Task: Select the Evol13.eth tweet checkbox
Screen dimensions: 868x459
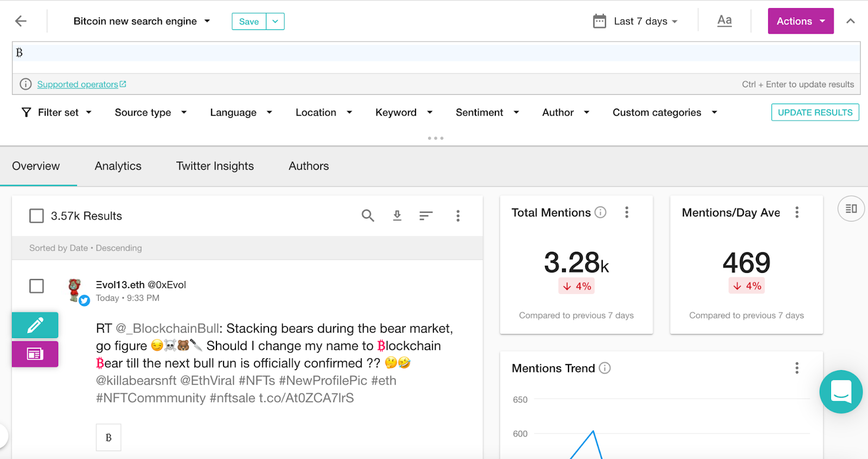Action: click(x=36, y=286)
